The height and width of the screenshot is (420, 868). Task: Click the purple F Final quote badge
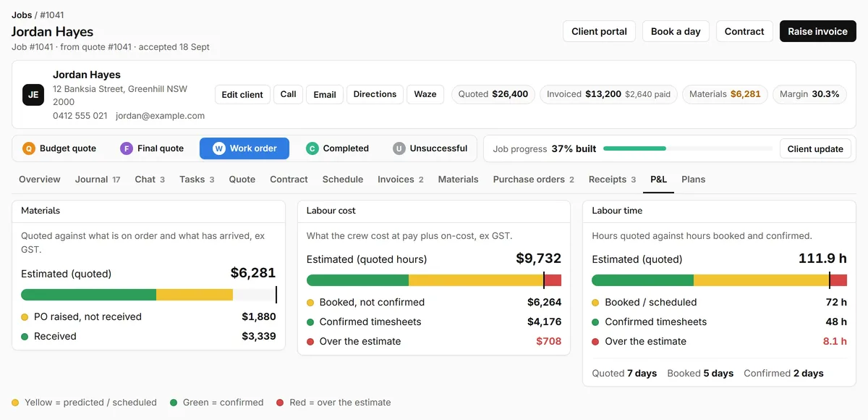point(127,148)
